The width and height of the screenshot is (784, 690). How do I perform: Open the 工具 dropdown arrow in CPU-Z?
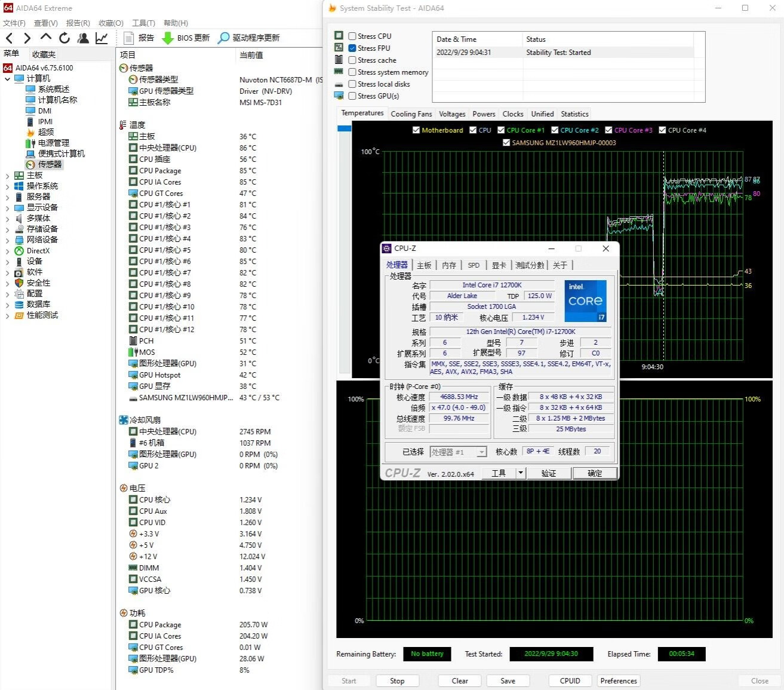(x=521, y=473)
